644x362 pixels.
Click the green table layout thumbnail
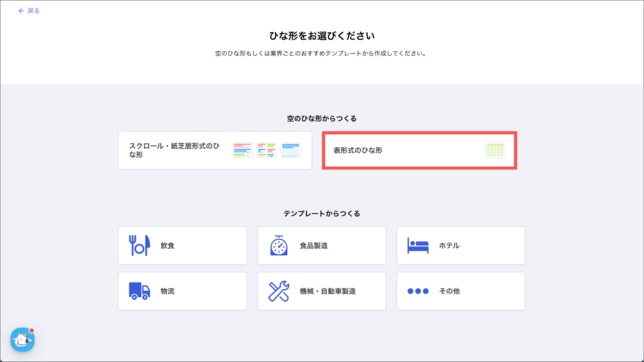click(x=495, y=150)
